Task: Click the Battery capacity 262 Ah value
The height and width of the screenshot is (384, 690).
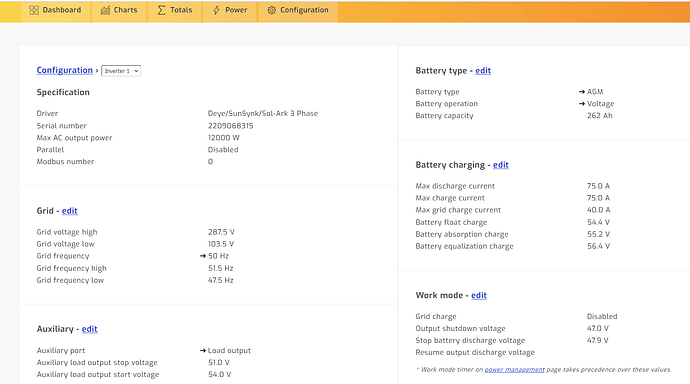Action: (599, 116)
